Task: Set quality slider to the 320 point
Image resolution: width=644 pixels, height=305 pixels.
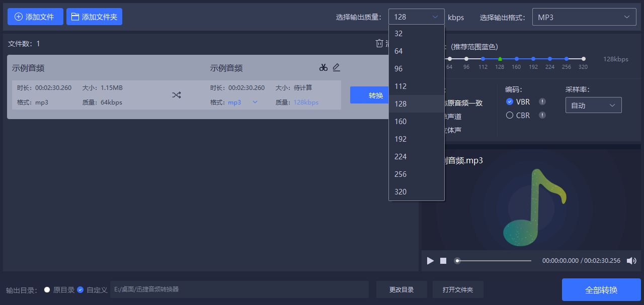Action: [x=583, y=59]
